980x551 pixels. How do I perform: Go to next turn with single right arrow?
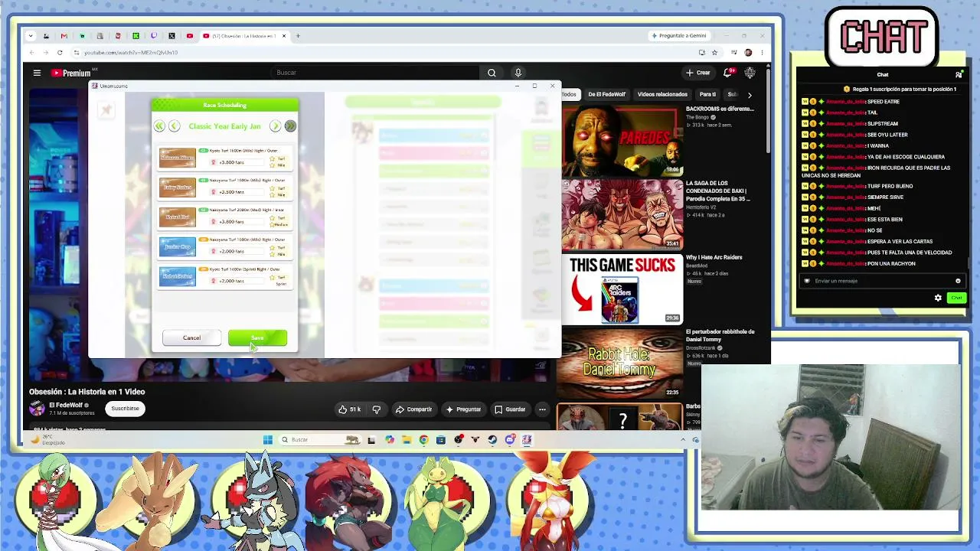(276, 126)
